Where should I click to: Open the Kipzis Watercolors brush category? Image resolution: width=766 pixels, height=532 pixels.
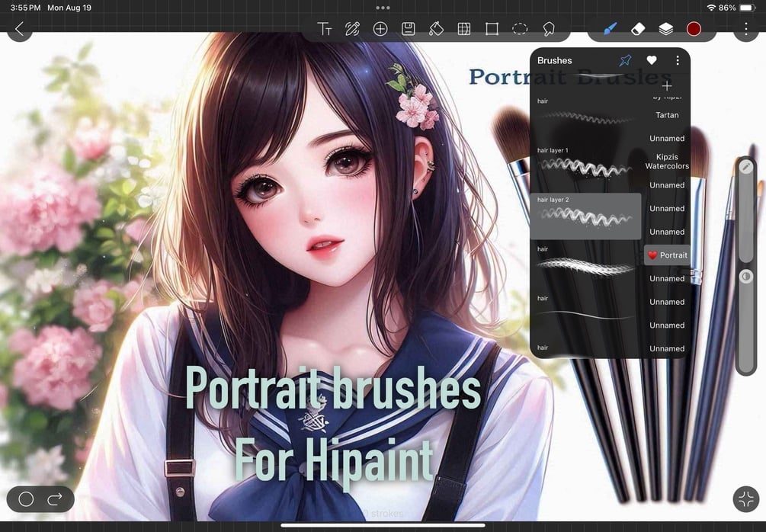click(x=667, y=162)
